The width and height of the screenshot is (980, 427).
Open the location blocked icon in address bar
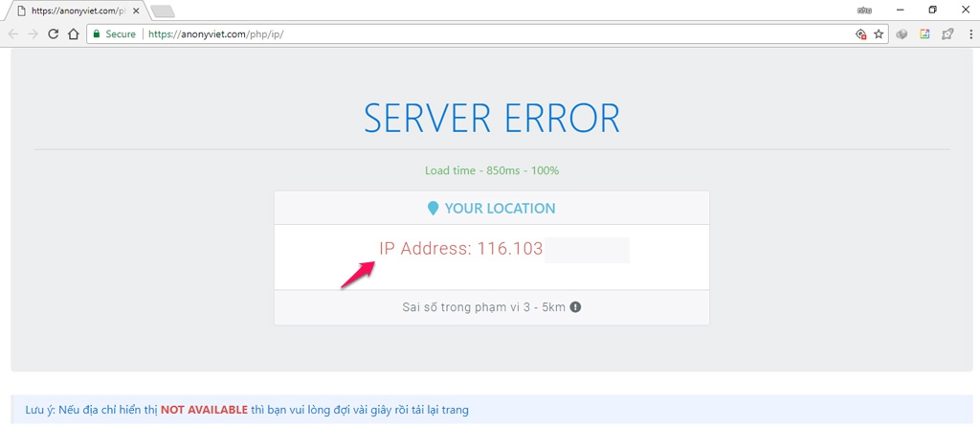click(x=860, y=34)
